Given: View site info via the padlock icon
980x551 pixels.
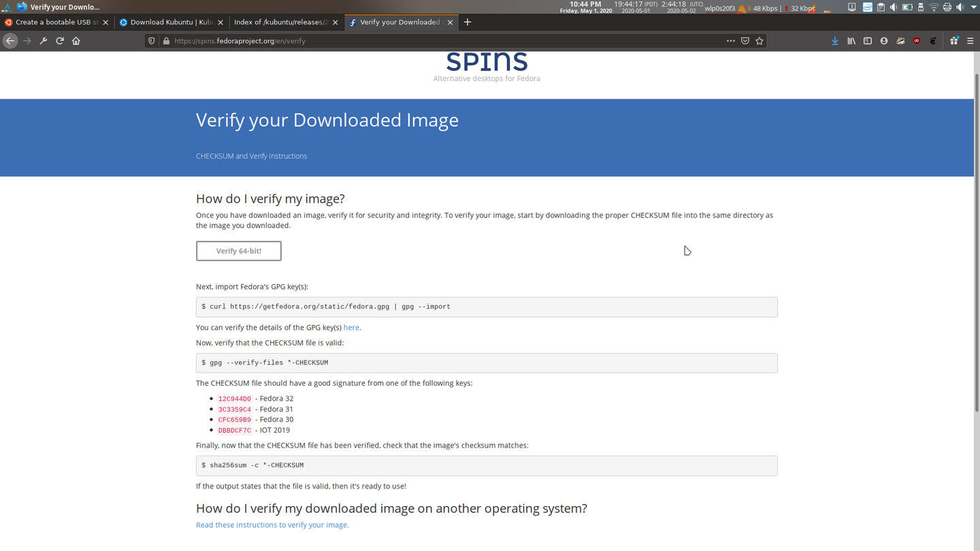Looking at the screenshot, I should [165, 41].
